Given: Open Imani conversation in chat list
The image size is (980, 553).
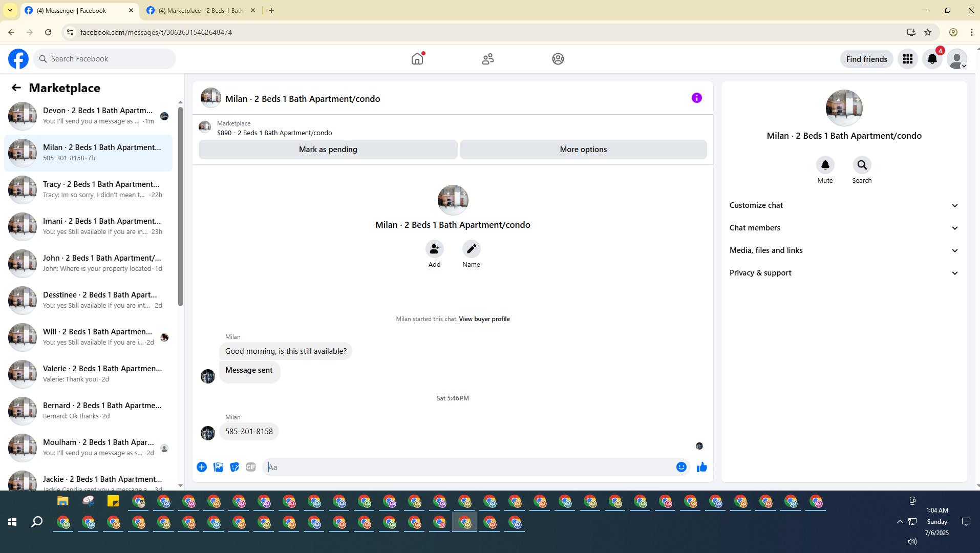Looking at the screenshot, I should click(x=88, y=226).
